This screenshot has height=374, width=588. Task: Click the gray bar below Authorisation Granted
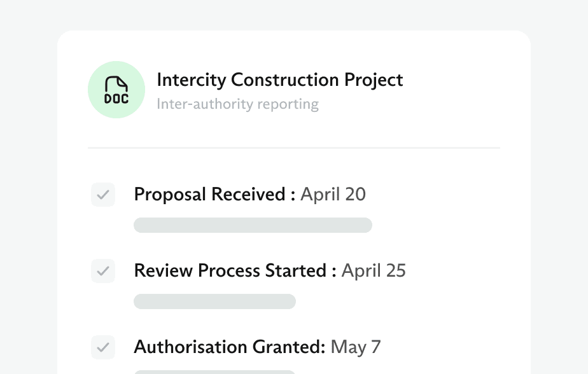click(x=214, y=372)
